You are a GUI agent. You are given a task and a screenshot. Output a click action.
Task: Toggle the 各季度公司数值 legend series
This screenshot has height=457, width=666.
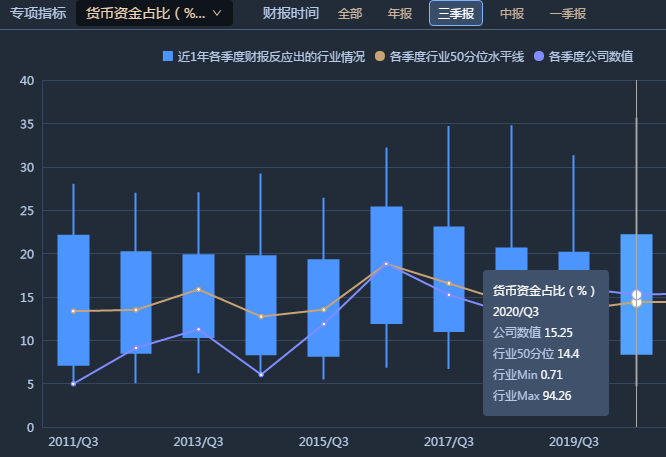(591, 57)
